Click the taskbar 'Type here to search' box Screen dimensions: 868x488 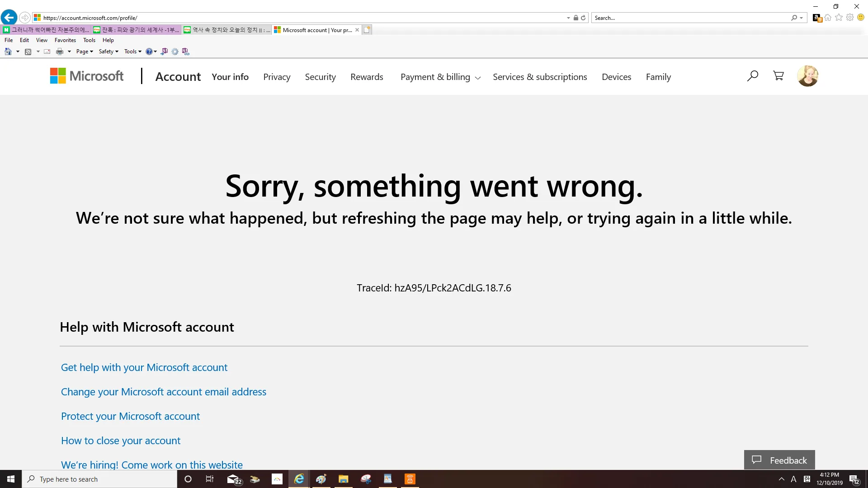coord(99,479)
